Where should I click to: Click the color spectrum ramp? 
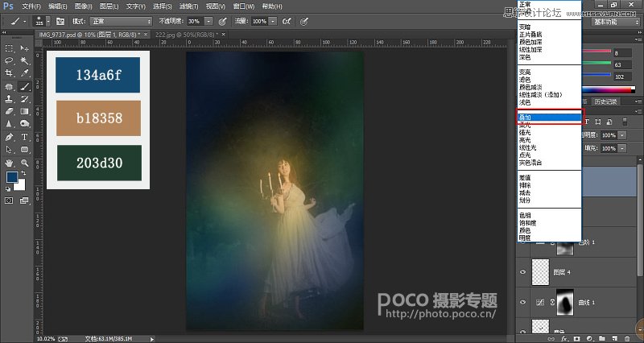point(609,90)
